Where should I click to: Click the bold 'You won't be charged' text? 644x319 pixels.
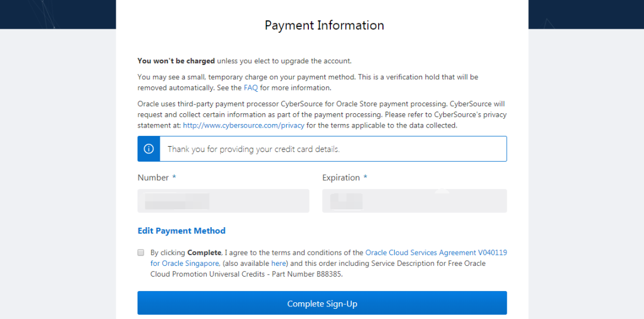[176, 61]
